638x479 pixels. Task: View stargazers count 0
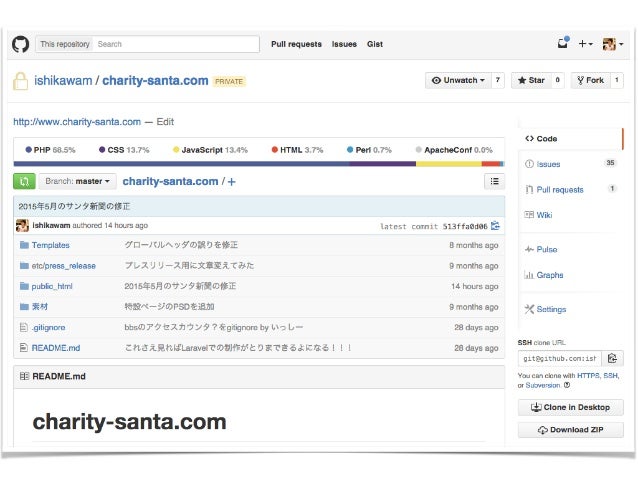click(557, 80)
